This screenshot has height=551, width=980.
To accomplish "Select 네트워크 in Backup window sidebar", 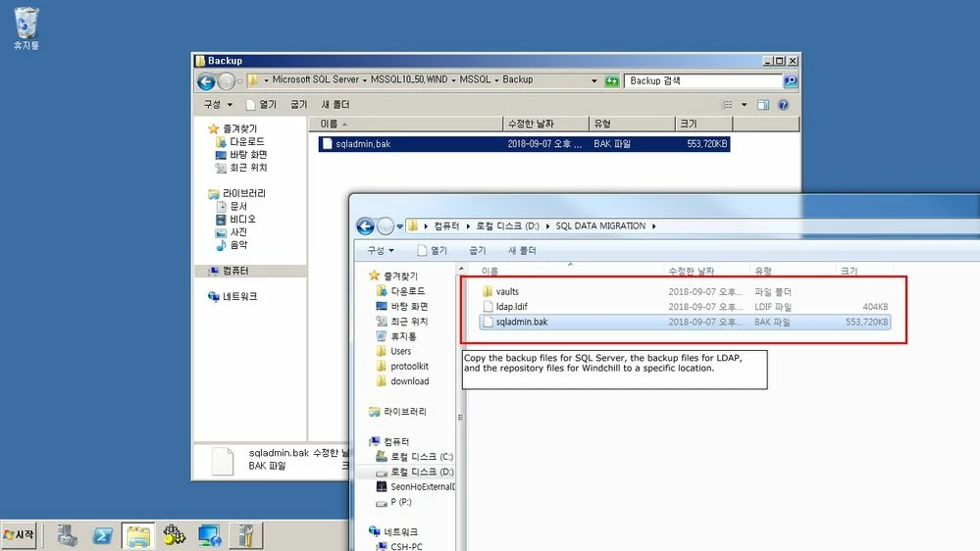I will point(232,296).
